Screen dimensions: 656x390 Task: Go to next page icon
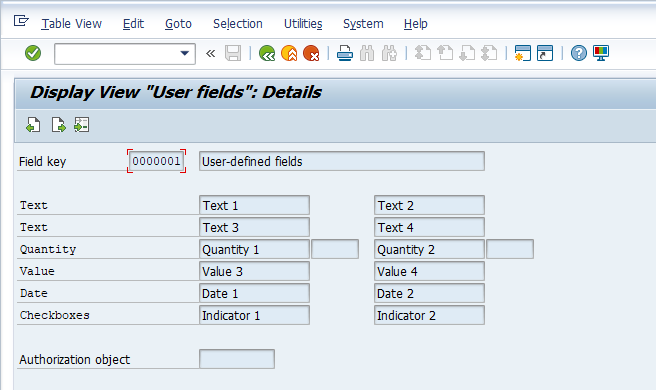[467, 53]
